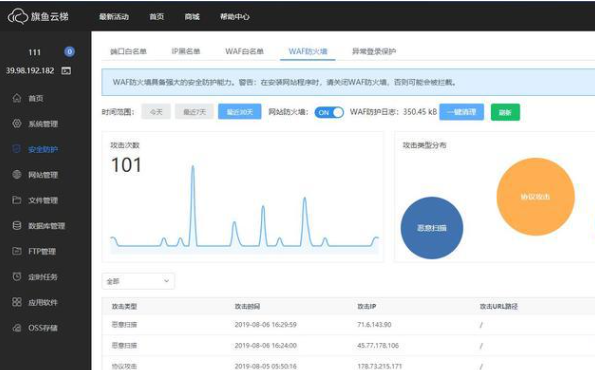Switch to the 异常登录保护 tab

point(374,51)
